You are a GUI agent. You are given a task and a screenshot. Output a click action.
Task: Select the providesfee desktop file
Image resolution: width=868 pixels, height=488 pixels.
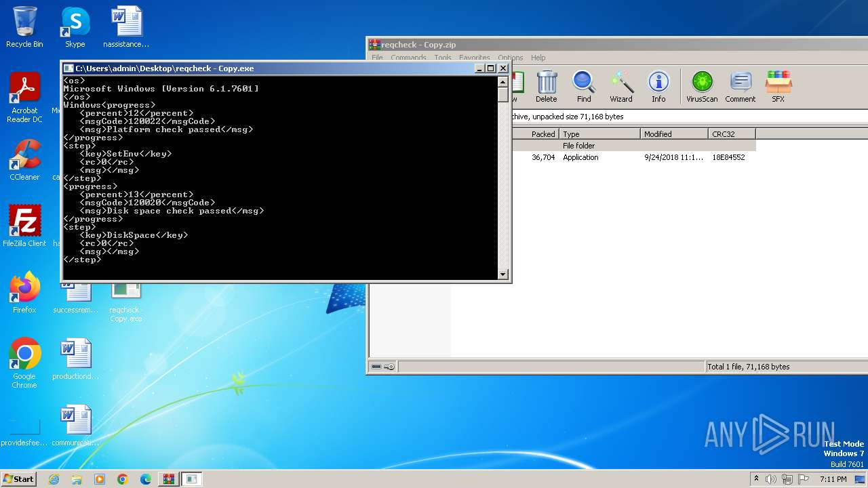click(x=24, y=431)
